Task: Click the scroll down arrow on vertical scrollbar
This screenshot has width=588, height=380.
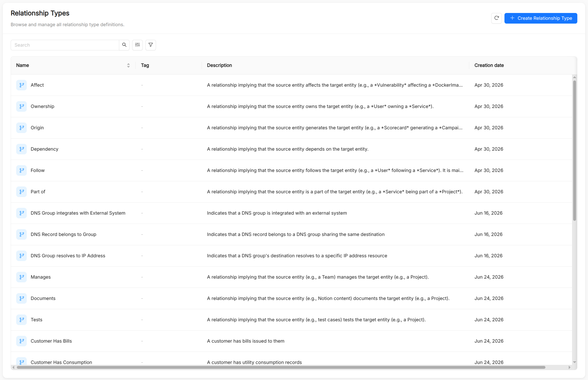Action: (574, 362)
